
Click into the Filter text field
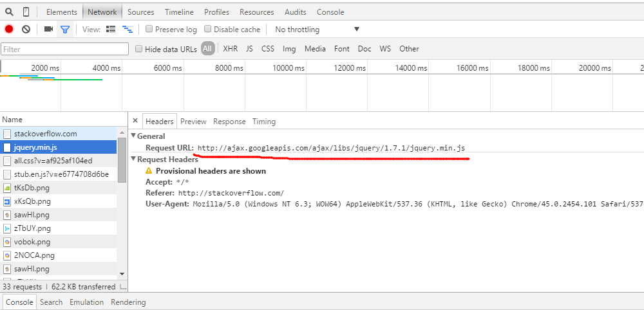tap(64, 49)
